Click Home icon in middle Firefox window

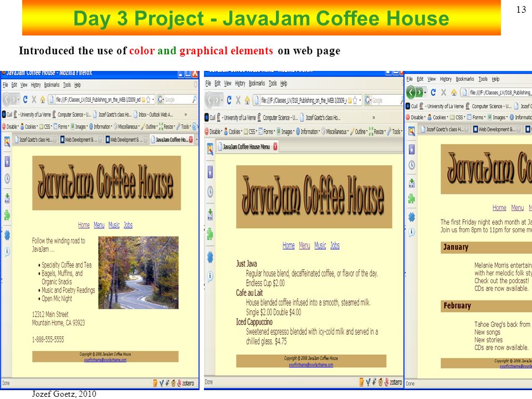[247, 100]
